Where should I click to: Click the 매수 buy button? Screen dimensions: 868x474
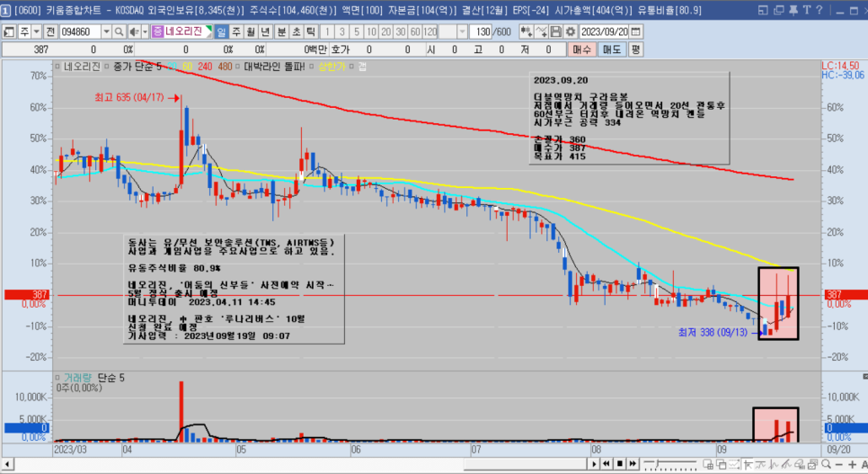(x=581, y=49)
